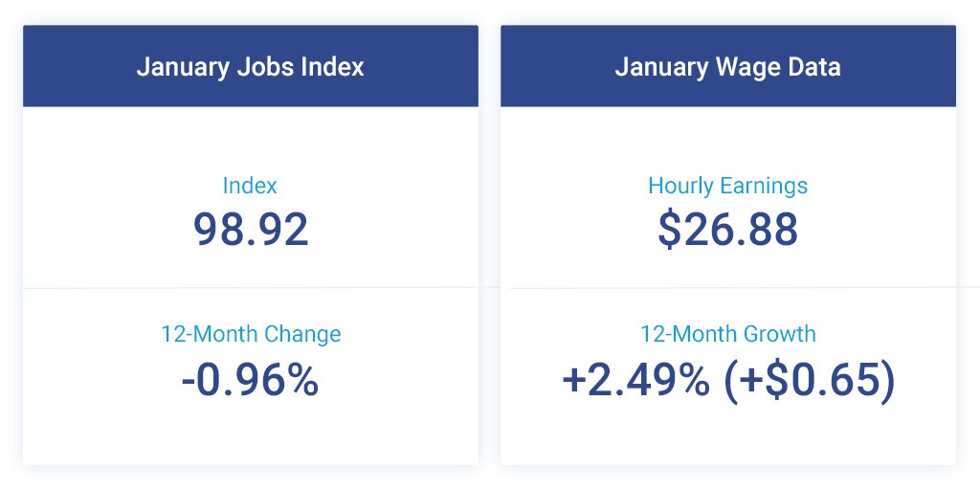The image size is (980, 490).
Task: Click the "January Jobs Index" card header
Action: pyautogui.click(x=250, y=67)
